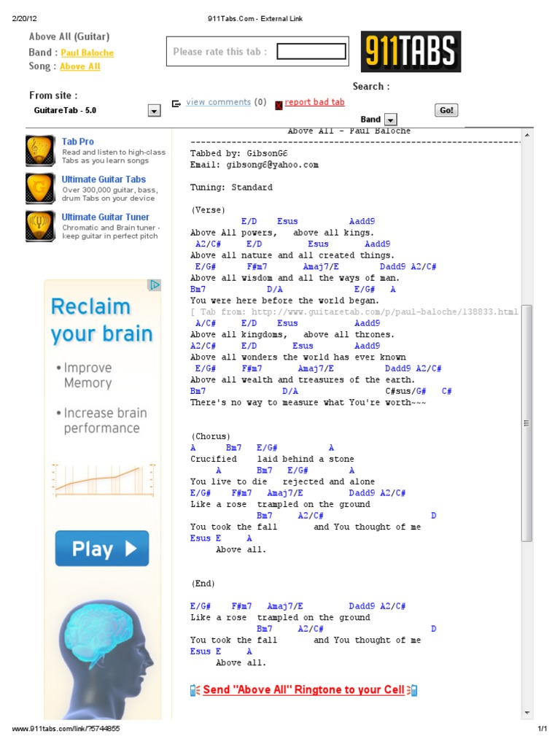Open the Above All song link
Image resolution: width=560 pixels, height=747 pixels.
[80, 66]
